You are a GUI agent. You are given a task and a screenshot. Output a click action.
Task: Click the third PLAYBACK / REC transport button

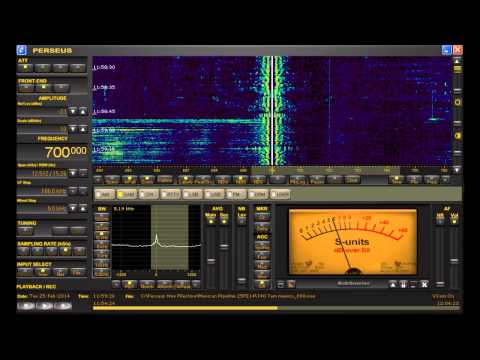click(64, 306)
